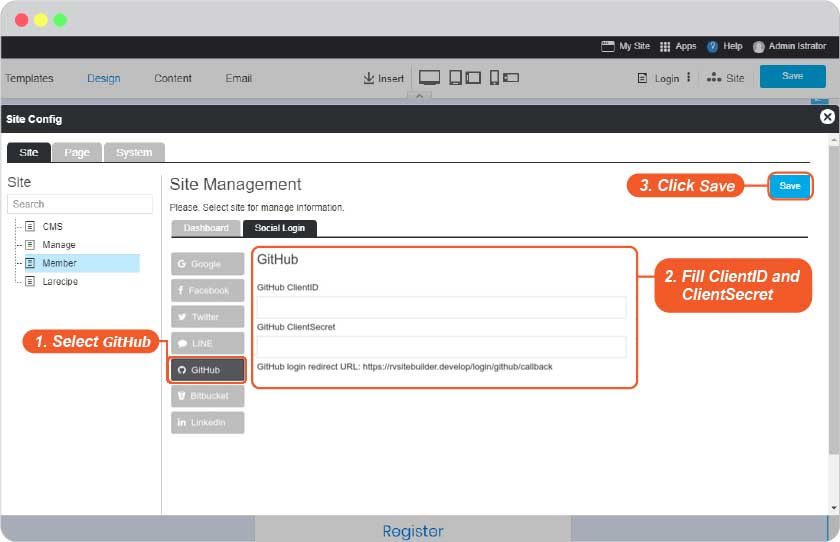840x542 pixels.
Task: Focus the GitHub ClientID field
Action: [x=441, y=307]
